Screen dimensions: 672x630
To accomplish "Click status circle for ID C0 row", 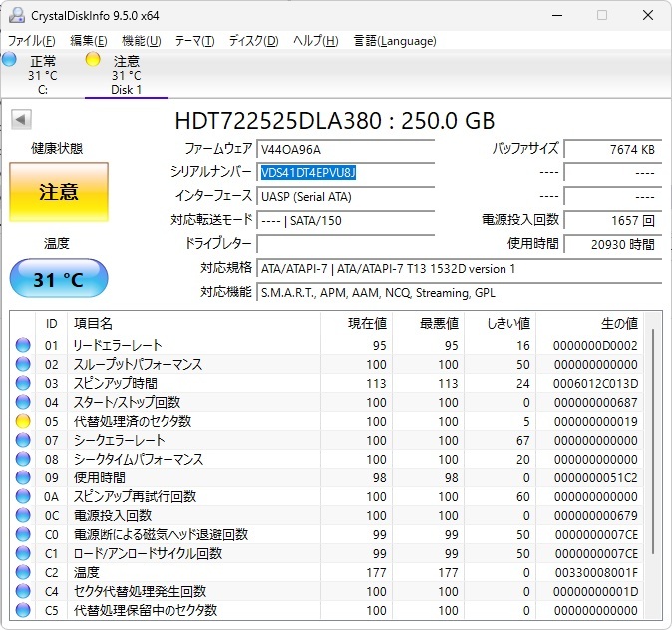I will [x=23, y=534].
